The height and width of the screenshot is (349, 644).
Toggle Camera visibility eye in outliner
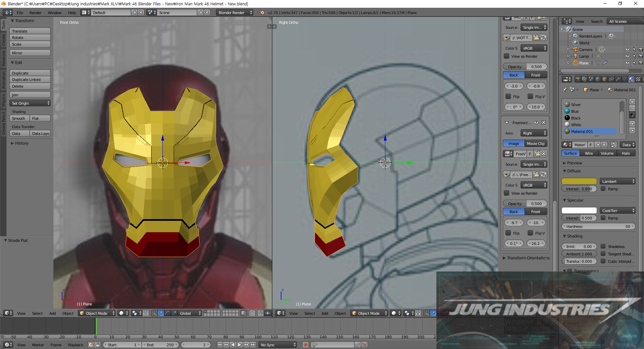point(628,49)
